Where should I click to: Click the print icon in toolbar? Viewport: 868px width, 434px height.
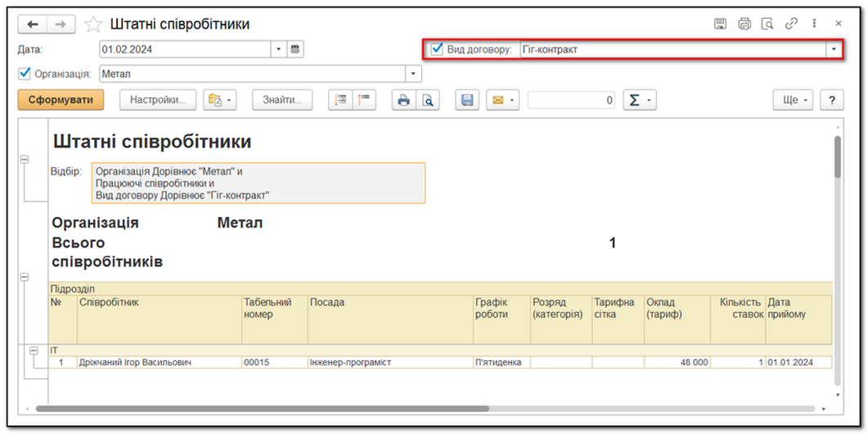[x=403, y=100]
